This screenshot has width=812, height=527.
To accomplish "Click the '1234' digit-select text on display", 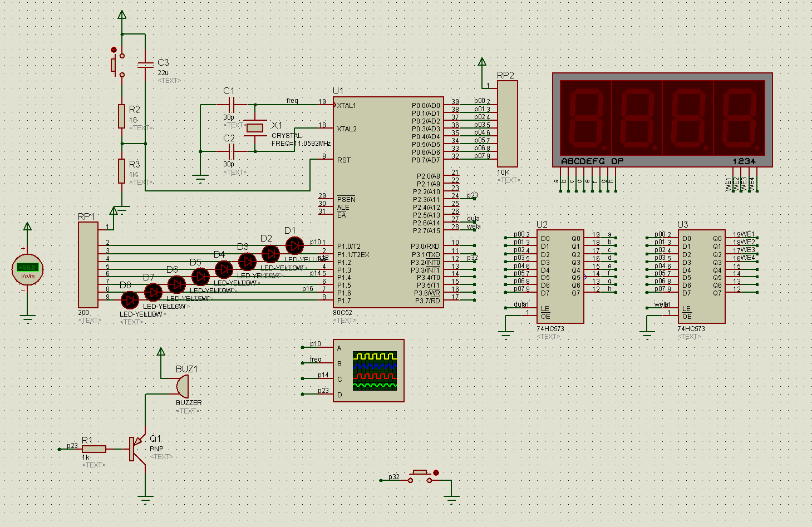I will pos(744,161).
